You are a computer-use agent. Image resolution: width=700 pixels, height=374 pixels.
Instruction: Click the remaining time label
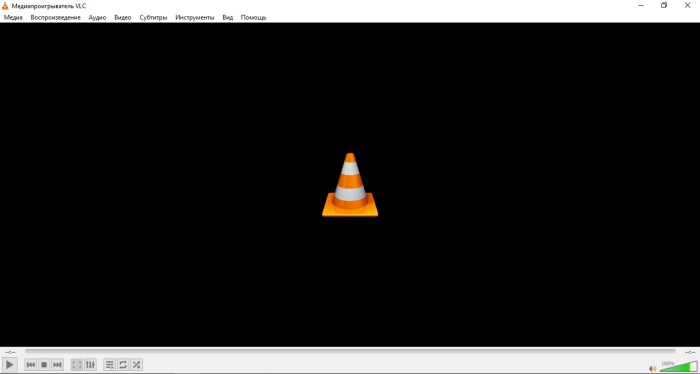690,352
